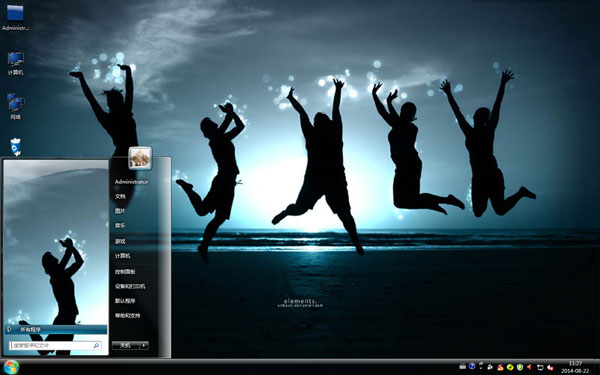Click the red volume speaker tray icon

click(530, 367)
